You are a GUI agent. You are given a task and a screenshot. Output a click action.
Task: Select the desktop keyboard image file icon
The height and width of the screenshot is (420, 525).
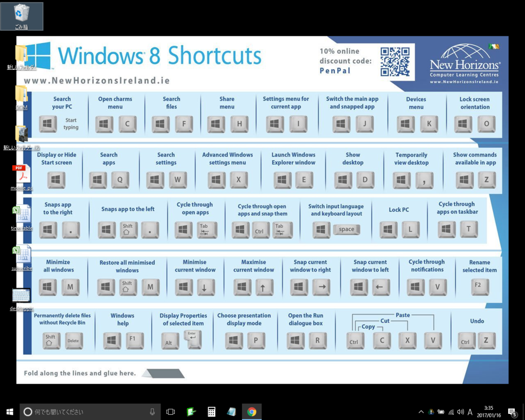pos(22,296)
